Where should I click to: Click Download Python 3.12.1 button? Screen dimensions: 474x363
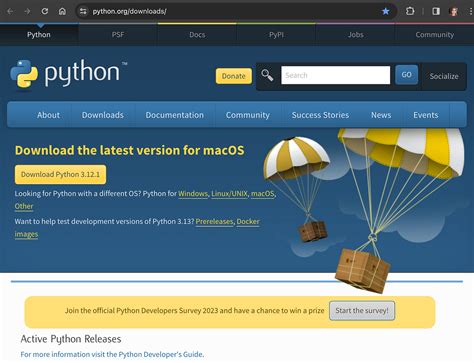(x=60, y=174)
